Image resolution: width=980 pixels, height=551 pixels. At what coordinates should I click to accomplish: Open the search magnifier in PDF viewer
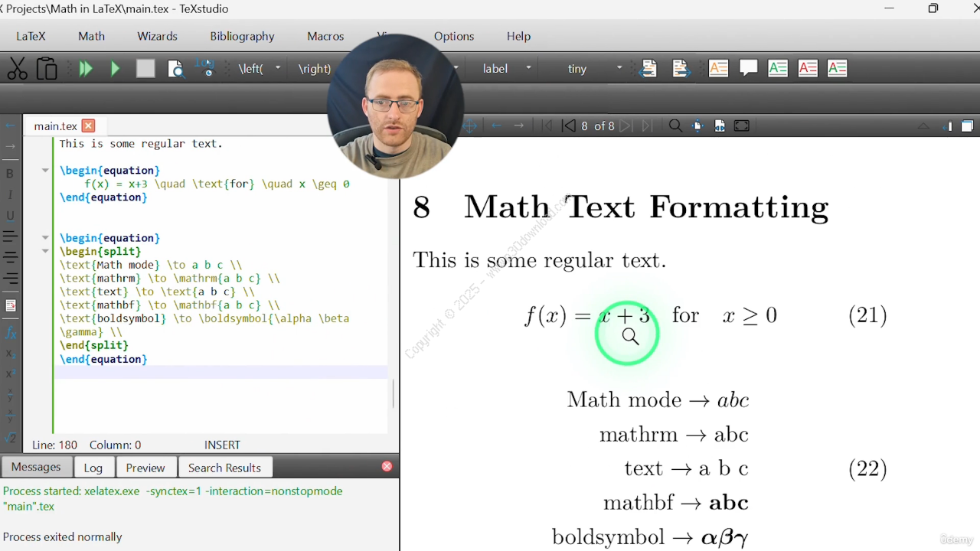675,126
